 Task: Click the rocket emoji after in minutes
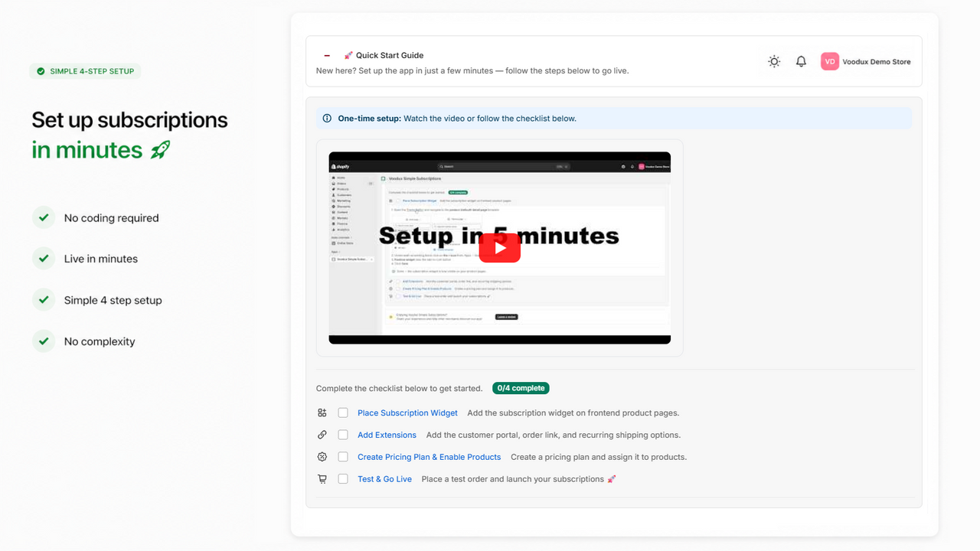pos(160,150)
